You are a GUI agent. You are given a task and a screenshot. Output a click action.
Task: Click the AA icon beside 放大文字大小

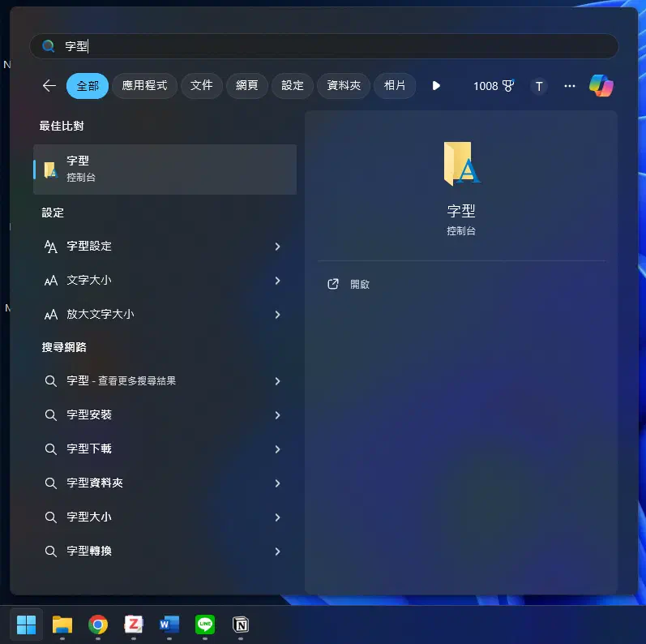tap(51, 315)
